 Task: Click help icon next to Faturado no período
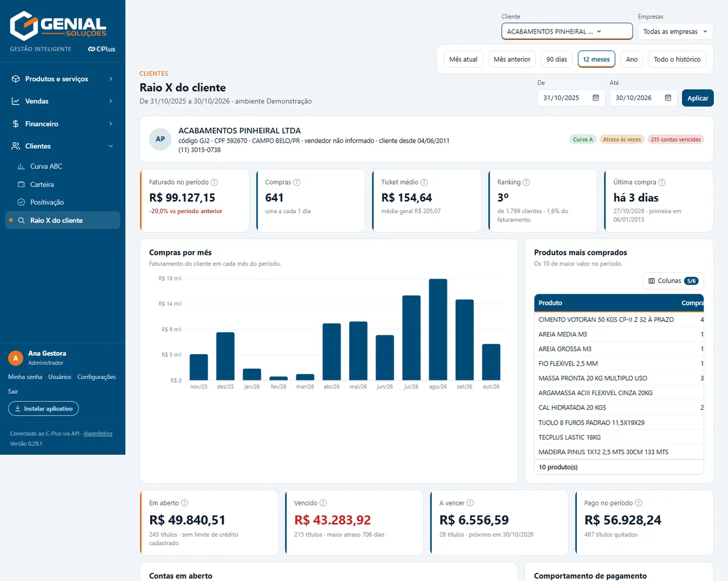214,182
